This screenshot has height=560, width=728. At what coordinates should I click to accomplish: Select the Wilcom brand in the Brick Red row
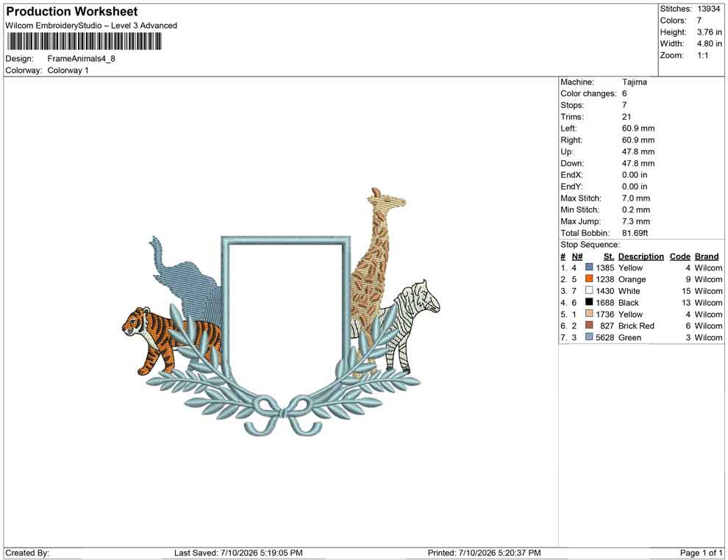coord(708,326)
